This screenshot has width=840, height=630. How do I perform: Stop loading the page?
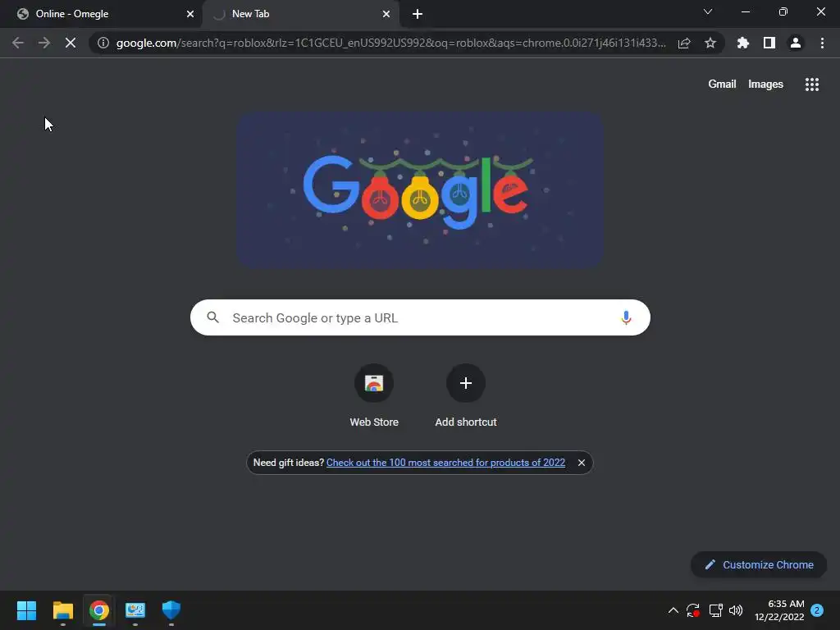point(71,43)
